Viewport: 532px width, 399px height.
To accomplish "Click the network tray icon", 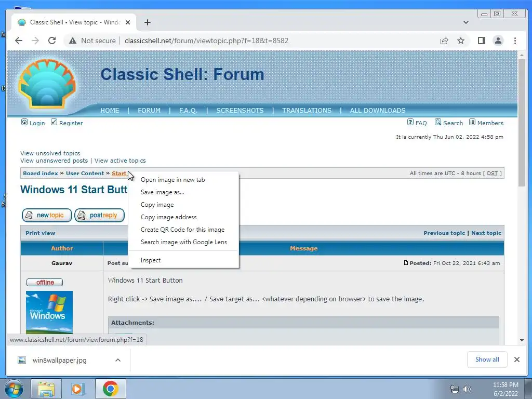I will coord(454,389).
